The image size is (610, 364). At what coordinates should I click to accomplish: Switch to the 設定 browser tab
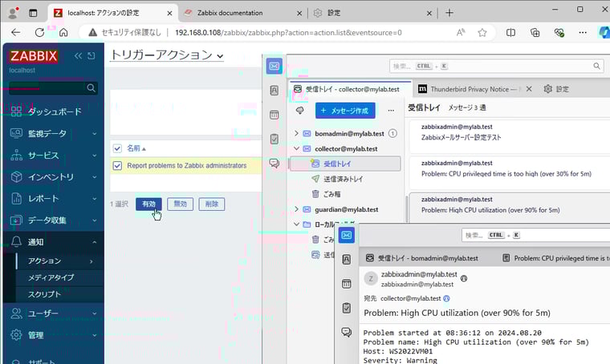(x=373, y=13)
